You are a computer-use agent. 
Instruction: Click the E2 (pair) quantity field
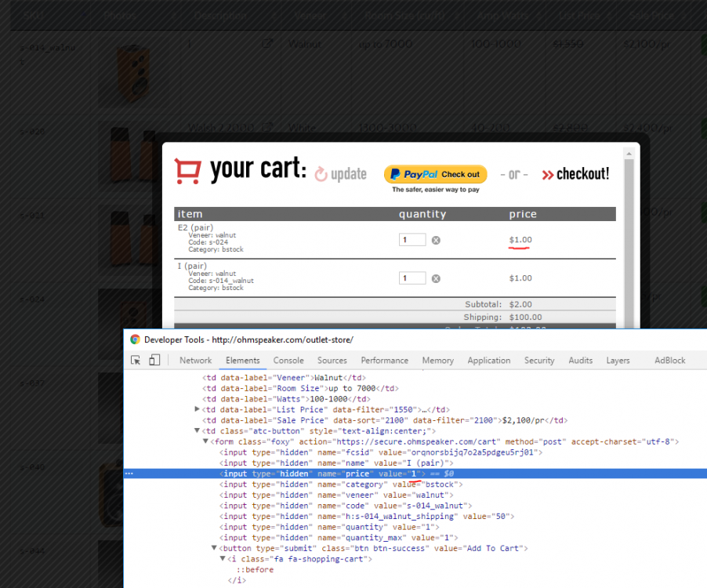pos(412,240)
